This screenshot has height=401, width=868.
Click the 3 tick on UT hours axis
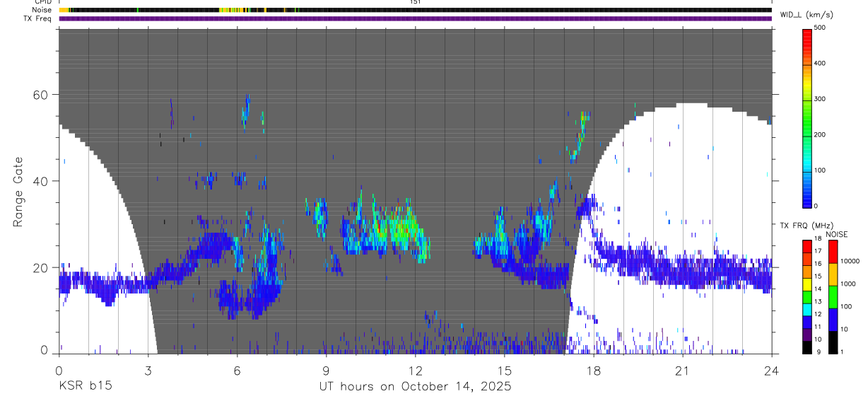pyautogui.click(x=148, y=371)
